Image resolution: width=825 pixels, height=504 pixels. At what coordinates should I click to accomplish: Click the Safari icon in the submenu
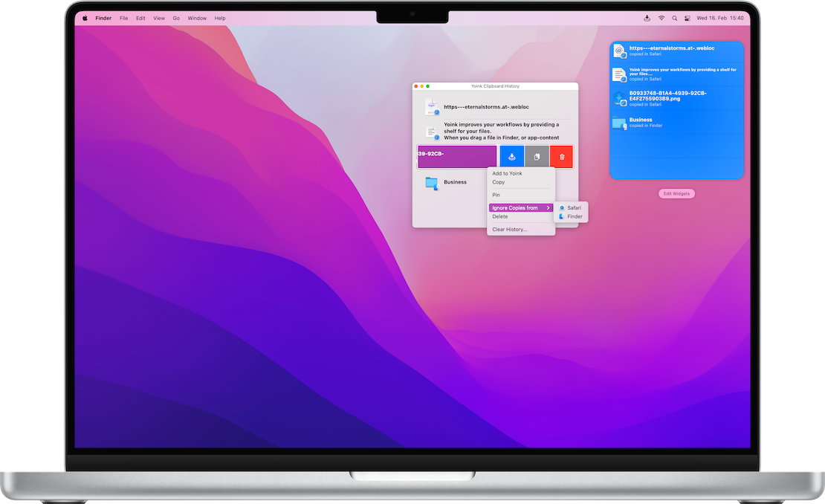click(x=562, y=208)
